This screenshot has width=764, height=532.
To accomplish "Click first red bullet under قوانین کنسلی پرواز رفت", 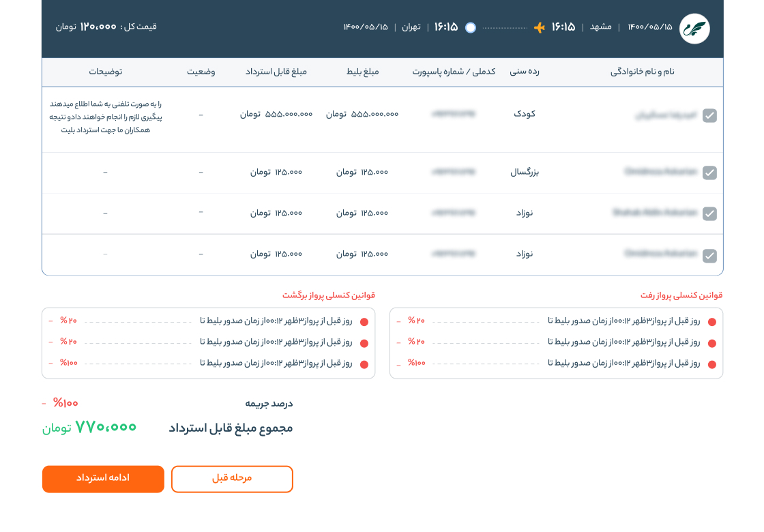I will click(x=712, y=322).
